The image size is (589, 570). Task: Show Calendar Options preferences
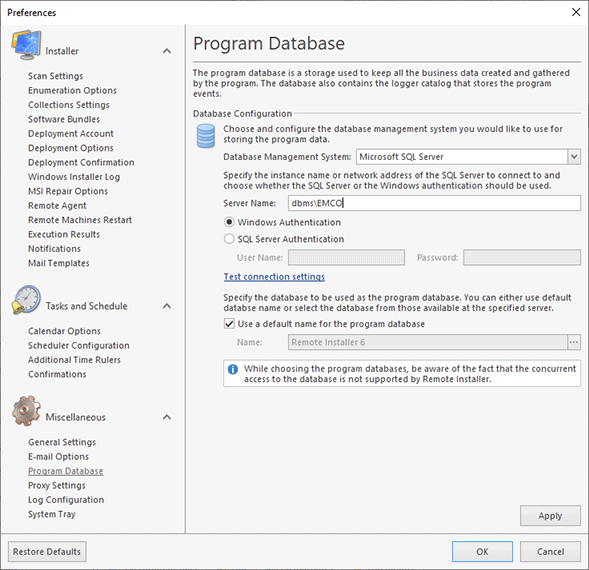pos(64,331)
